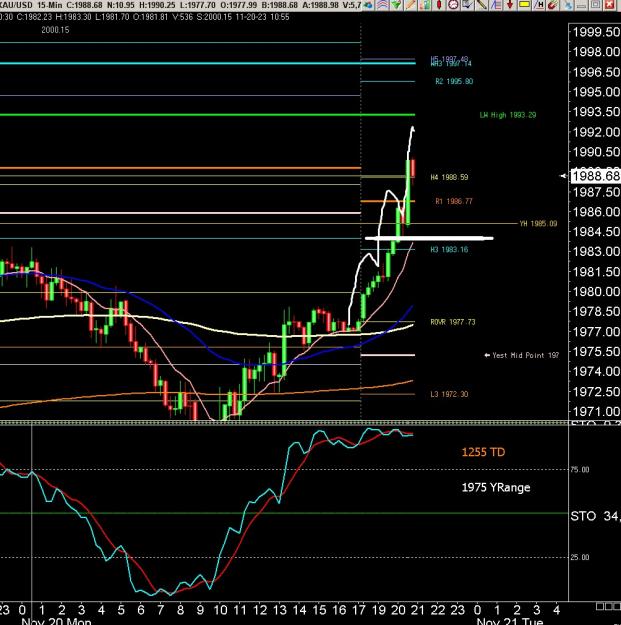Click the R2 1995.80 resistance label

click(x=454, y=81)
